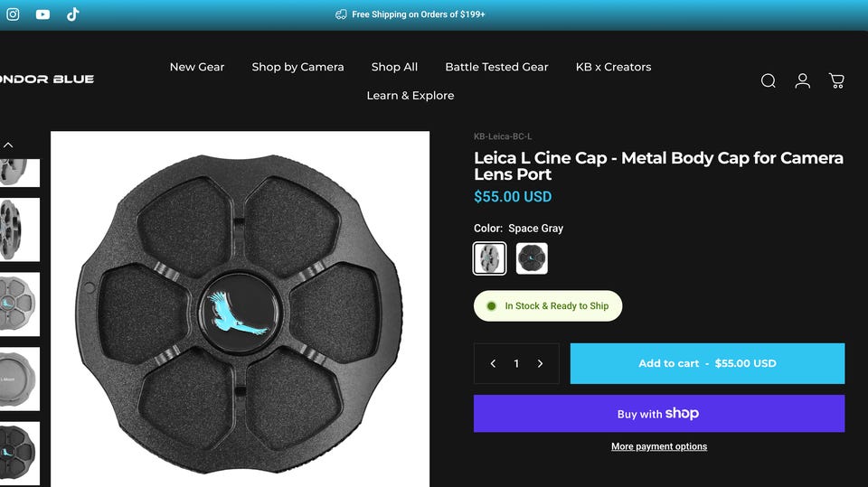
Task: Open the Learn & Explore menu
Action: (x=410, y=96)
